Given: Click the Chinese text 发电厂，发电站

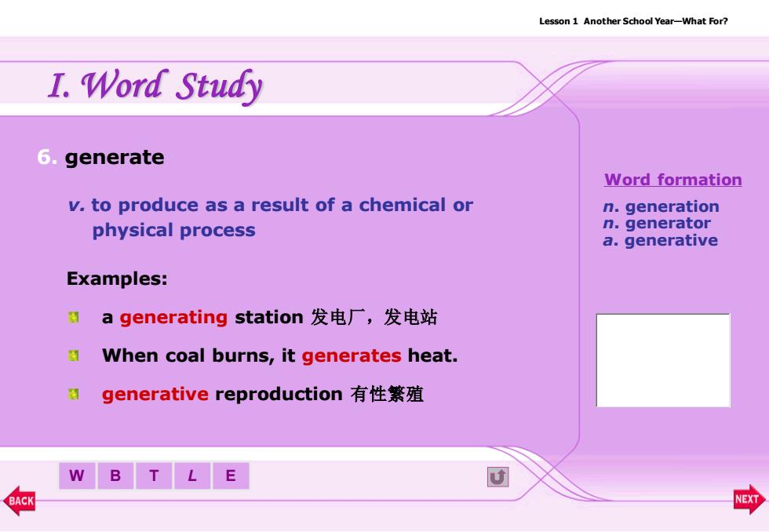Looking at the screenshot, I should (x=374, y=317).
